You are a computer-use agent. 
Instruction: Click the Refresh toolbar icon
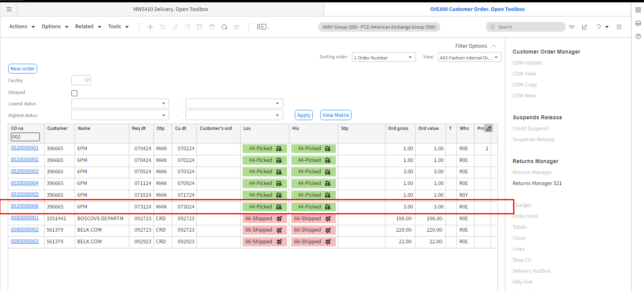224,27
